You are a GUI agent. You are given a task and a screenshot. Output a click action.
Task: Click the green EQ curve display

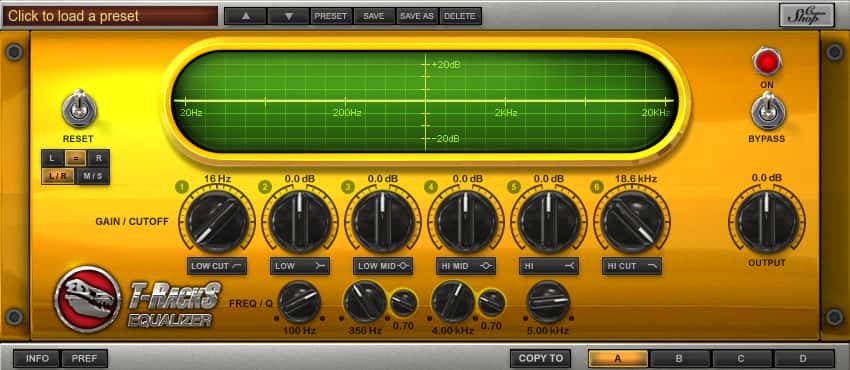tap(426, 101)
